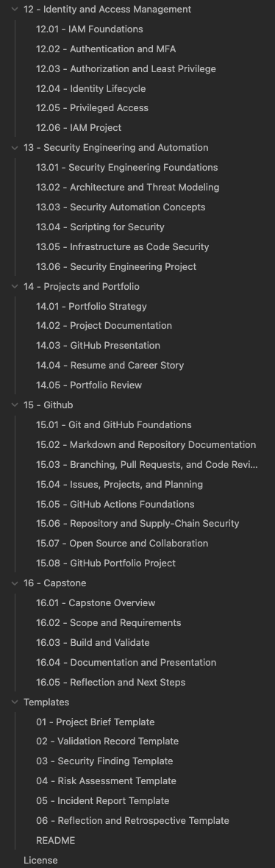Image resolution: width=275 pixels, height=868 pixels.
Task: Select 13.02 - Architecture and Threat Modeling
Action: pyautogui.click(x=128, y=187)
